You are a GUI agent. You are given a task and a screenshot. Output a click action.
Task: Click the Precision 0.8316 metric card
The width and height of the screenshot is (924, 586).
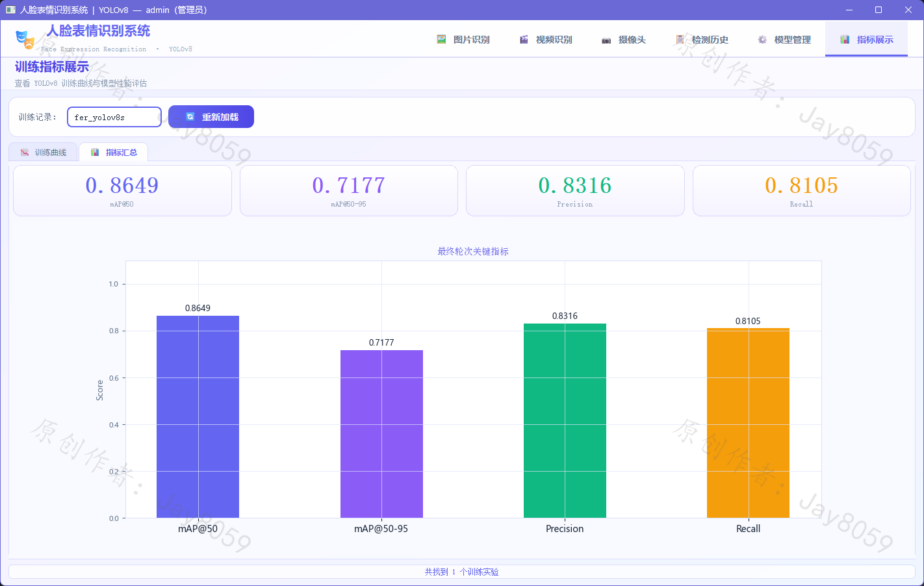coord(575,190)
